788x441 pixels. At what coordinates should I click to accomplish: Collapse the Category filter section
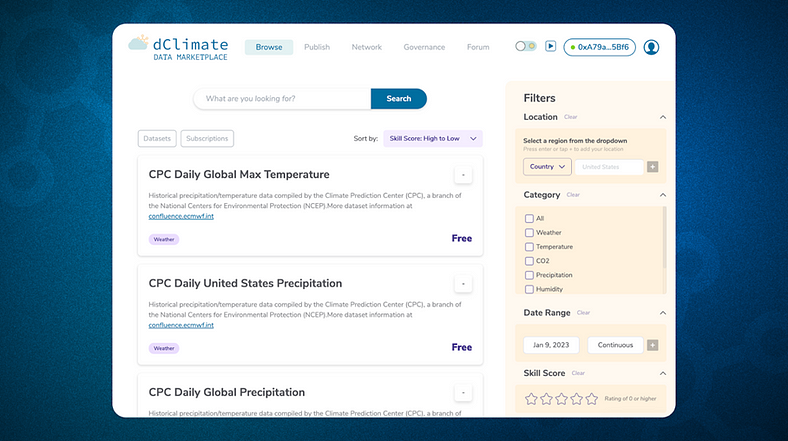click(663, 195)
